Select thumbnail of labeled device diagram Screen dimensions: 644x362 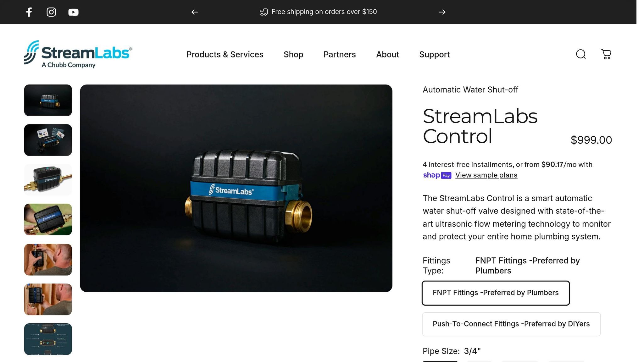click(48, 339)
